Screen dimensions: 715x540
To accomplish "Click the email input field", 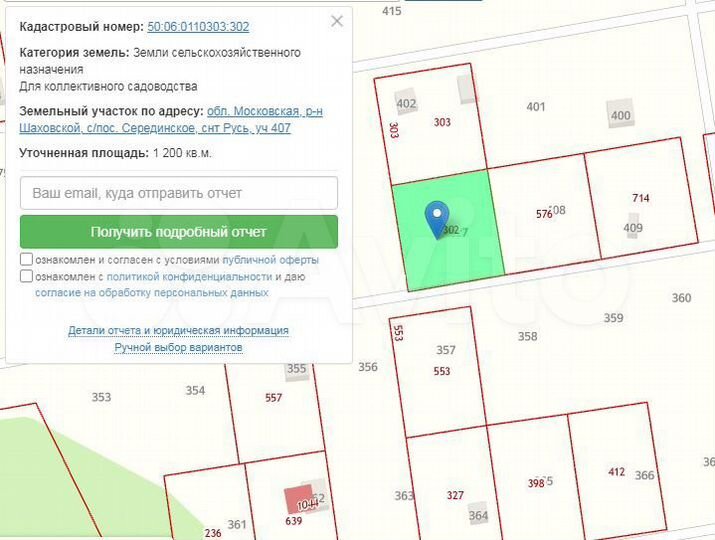I will [179, 193].
